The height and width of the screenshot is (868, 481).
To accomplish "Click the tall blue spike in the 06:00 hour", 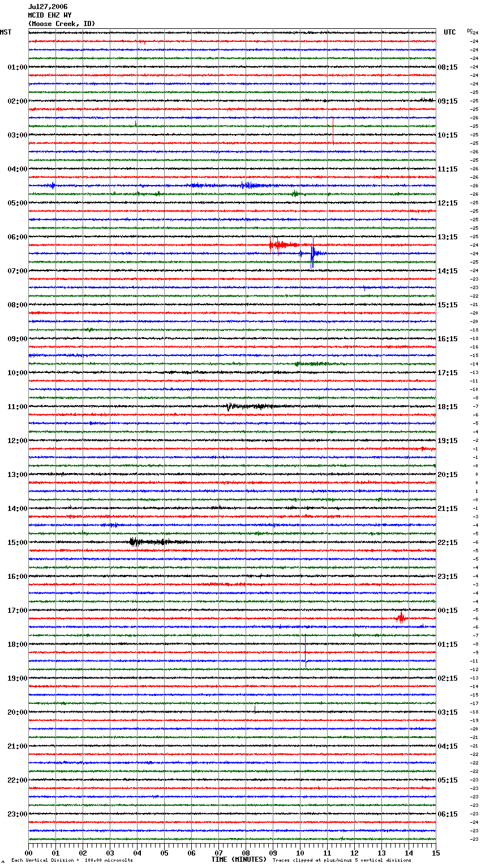I will coord(312,253).
